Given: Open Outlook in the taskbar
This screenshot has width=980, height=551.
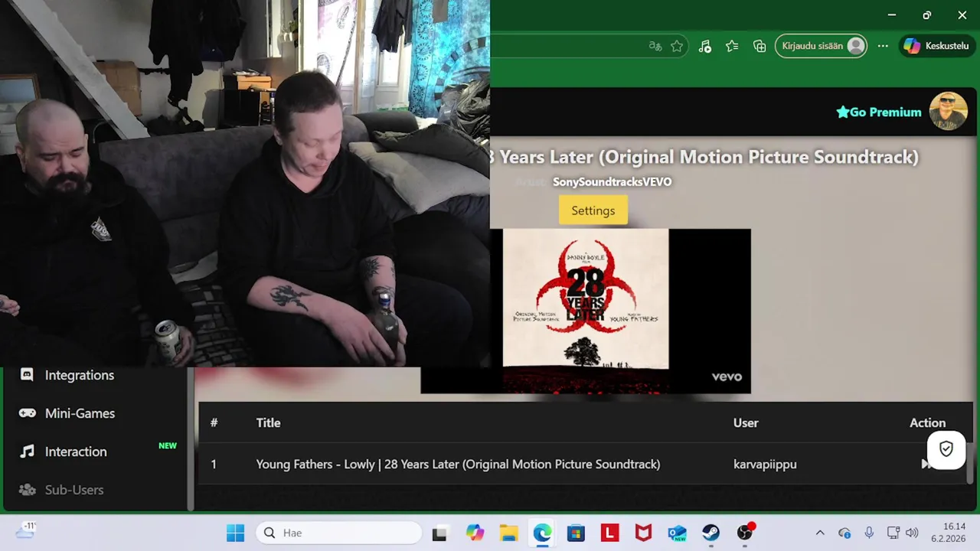Looking at the screenshot, I should (677, 533).
